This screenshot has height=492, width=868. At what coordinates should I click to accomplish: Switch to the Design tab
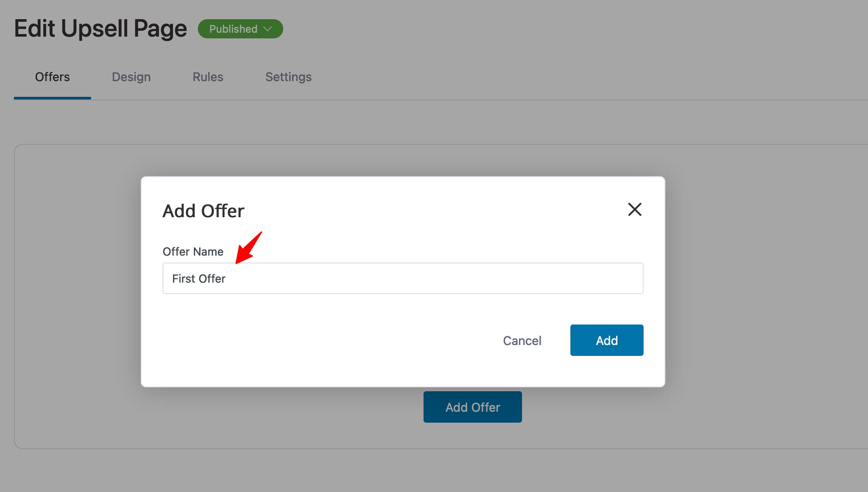131,77
